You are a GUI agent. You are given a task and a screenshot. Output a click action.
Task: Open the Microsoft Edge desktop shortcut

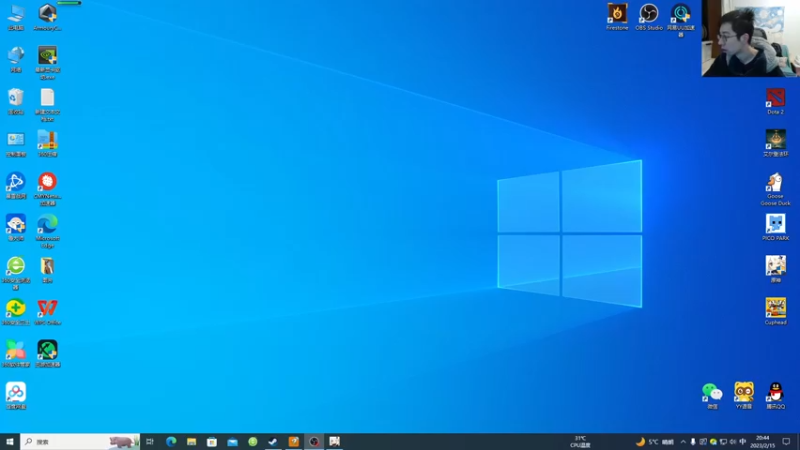click(47, 231)
